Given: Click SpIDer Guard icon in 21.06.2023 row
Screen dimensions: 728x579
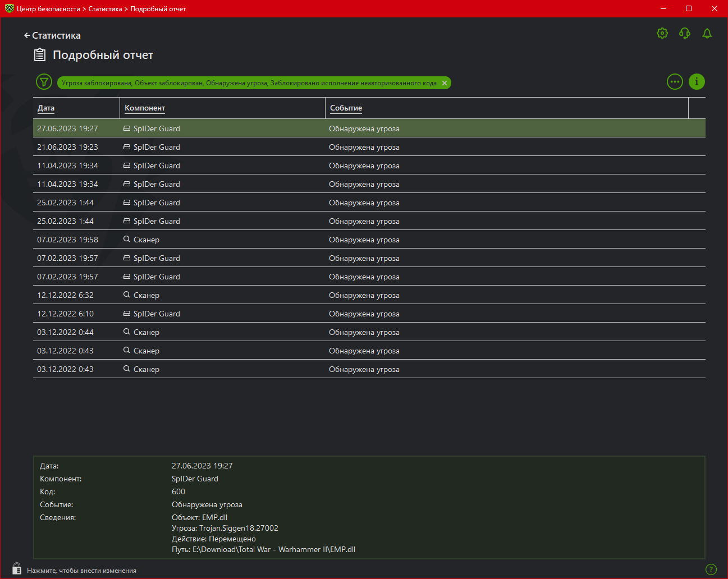Looking at the screenshot, I should click(127, 147).
